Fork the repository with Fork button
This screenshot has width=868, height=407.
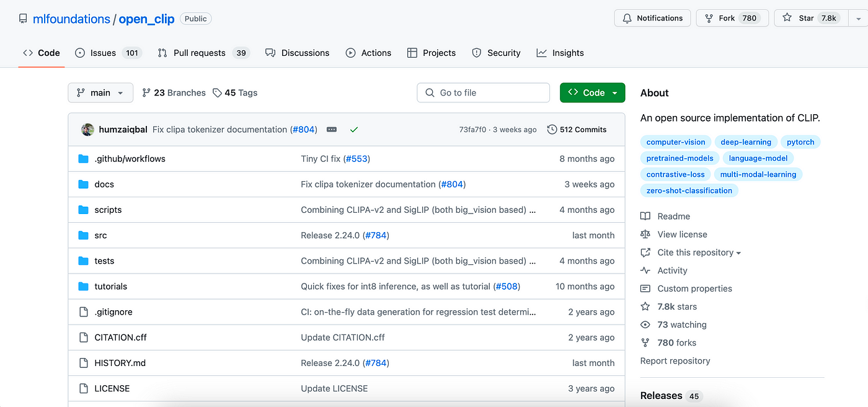click(732, 18)
